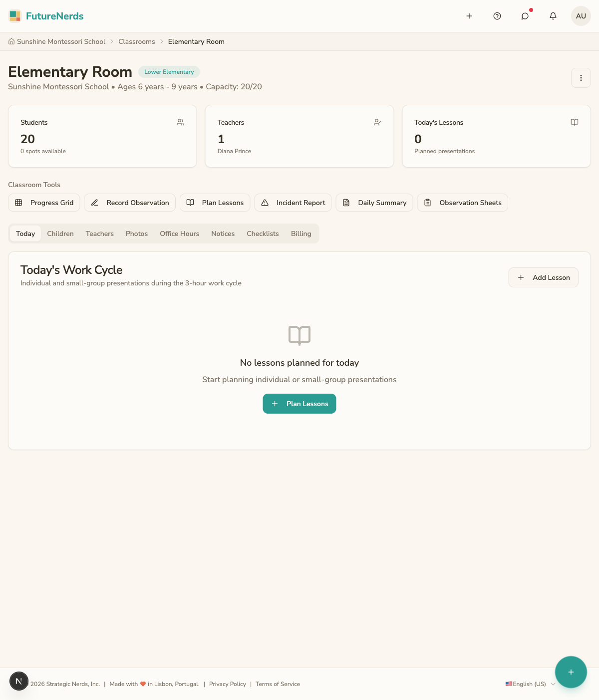This screenshot has height=700, width=599.
Task: Click the Lower Elementary badge
Action: click(x=169, y=72)
